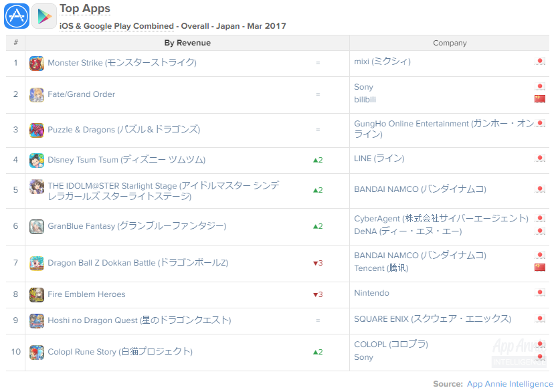Click the Japan flag beside SQUARE ENIX
558x392 pixels.
pos(540,318)
